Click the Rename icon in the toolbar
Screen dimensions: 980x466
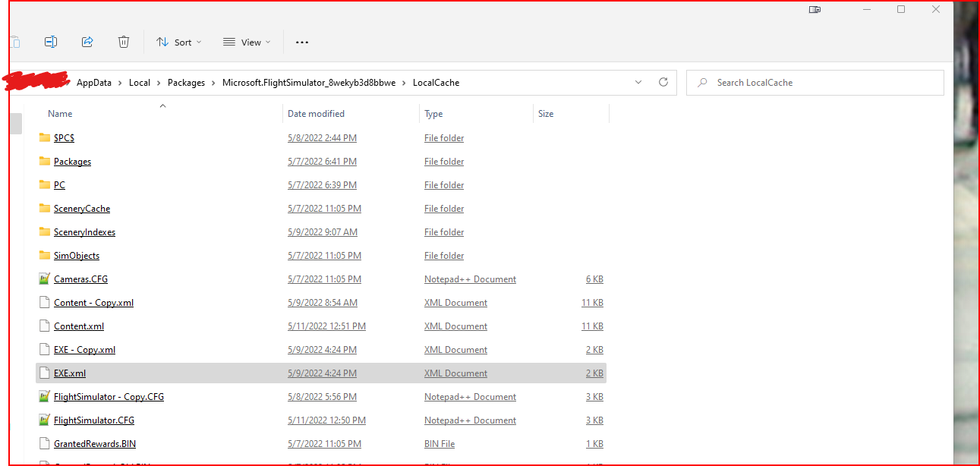click(51, 43)
